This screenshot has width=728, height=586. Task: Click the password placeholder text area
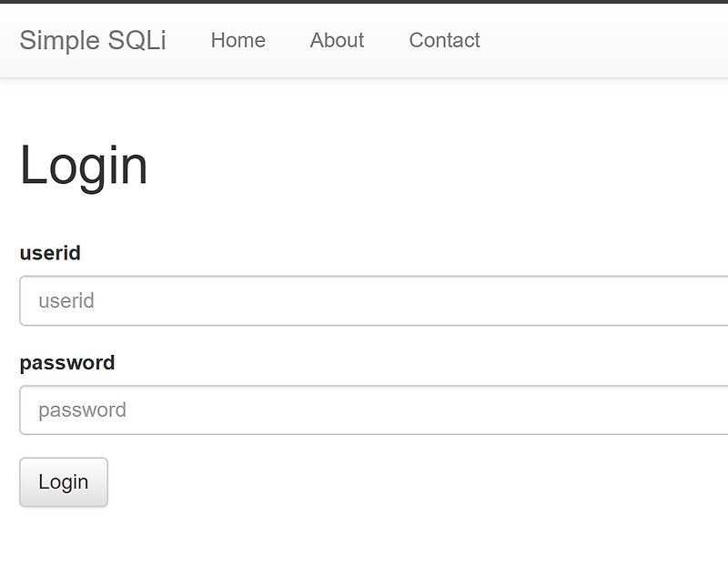coord(80,409)
